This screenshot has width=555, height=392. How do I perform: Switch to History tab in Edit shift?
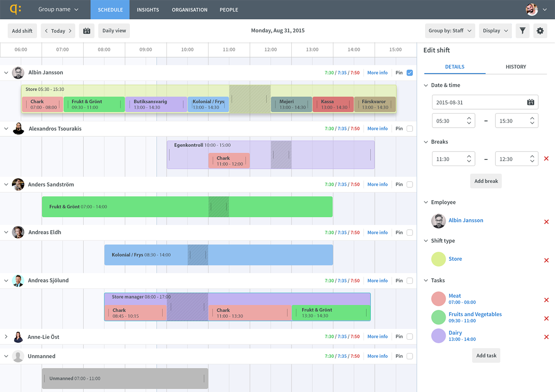(516, 67)
